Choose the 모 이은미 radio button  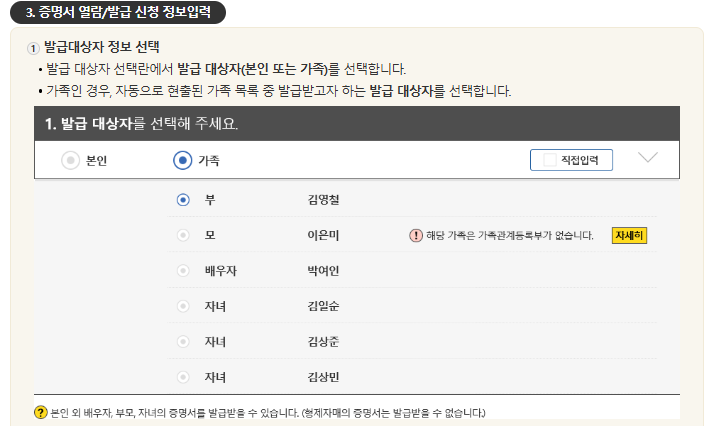pos(183,235)
